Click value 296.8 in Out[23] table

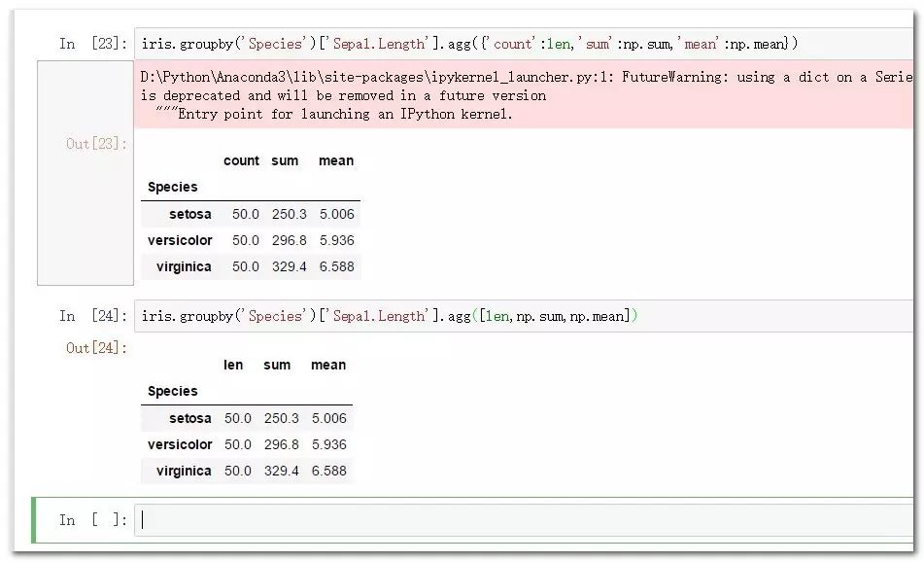coord(289,240)
